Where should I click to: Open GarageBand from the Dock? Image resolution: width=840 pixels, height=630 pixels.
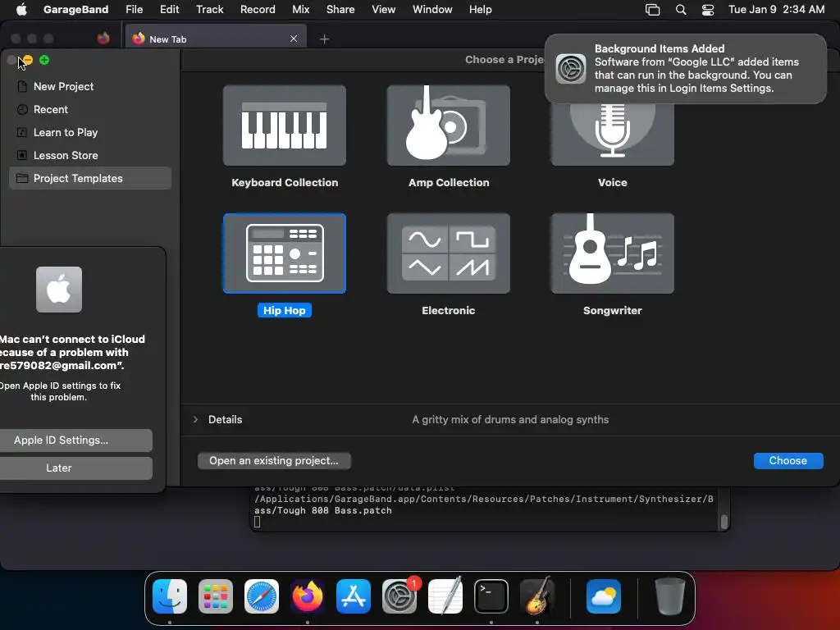point(537,596)
